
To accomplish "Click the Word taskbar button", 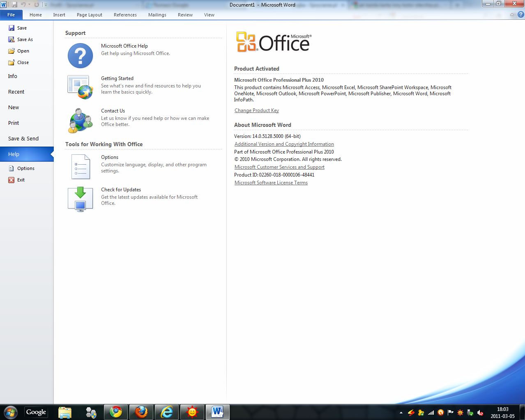I will [x=217, y=412].
